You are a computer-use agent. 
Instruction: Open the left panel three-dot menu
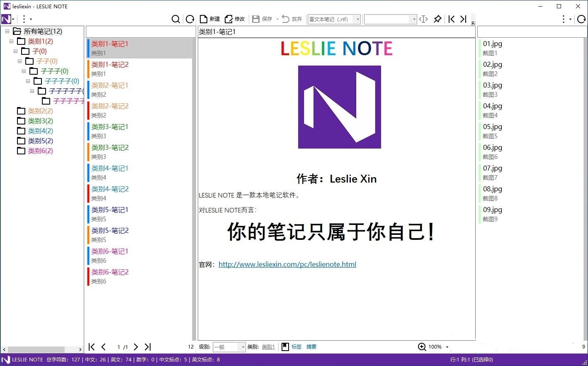coord(27,19)
